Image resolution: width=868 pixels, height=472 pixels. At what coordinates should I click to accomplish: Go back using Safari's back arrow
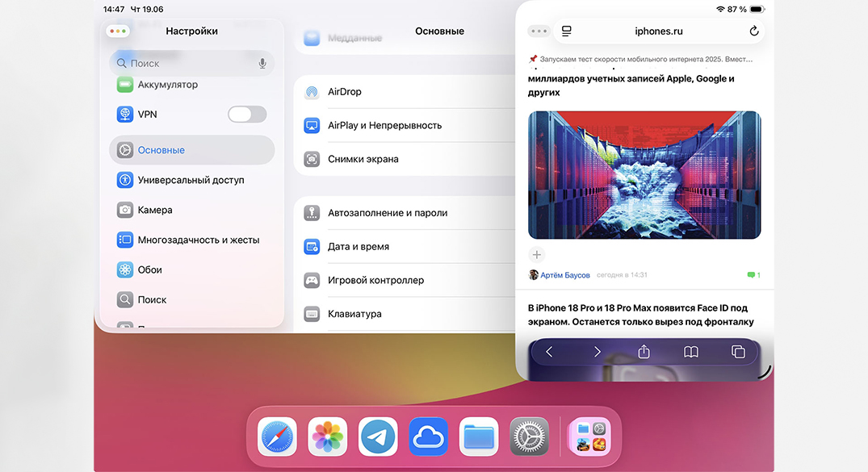click(549, 352)
